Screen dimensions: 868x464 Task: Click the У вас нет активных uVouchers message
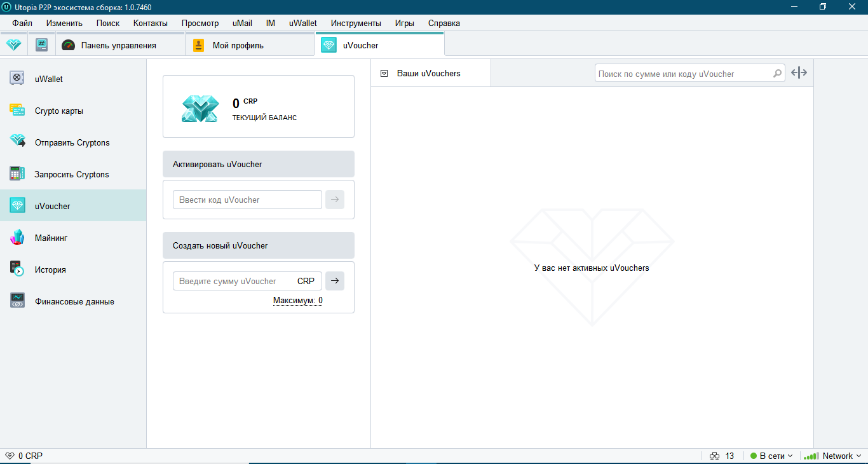(x=592, y=268)
